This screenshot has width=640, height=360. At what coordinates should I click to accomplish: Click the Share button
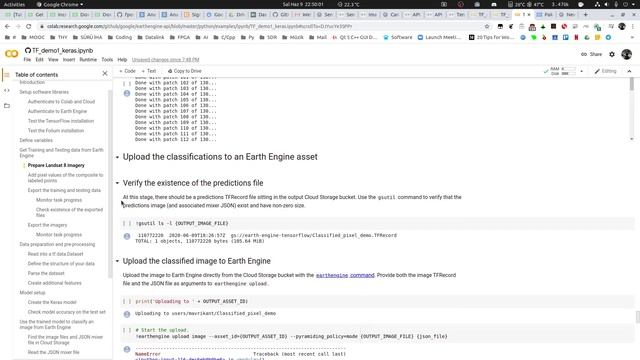coord(591,54)
